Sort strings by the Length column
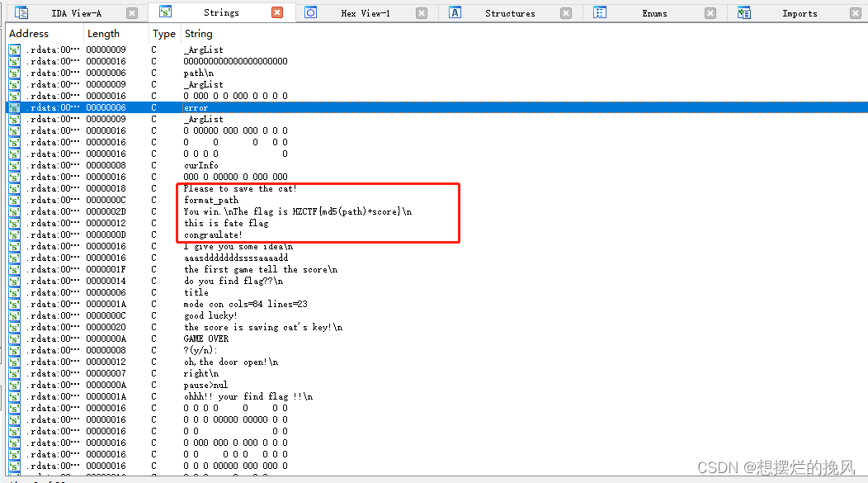 click(103, 34)
